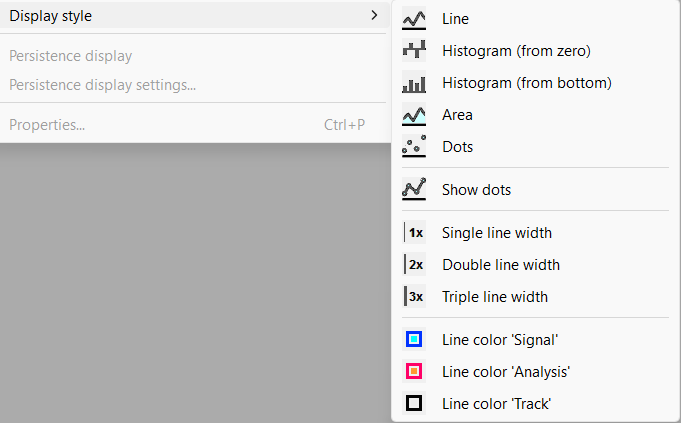Image resolution: width=681 pixels, height=423 pixels.
Task: Choose the black 'Track' color swatch
Action: click(x=414, y=404)
